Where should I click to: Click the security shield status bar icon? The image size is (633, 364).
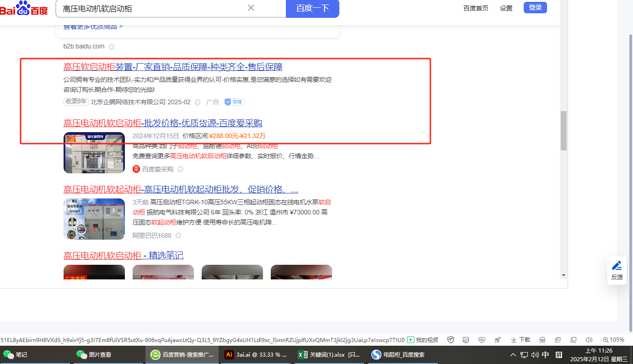pos(451,340)
